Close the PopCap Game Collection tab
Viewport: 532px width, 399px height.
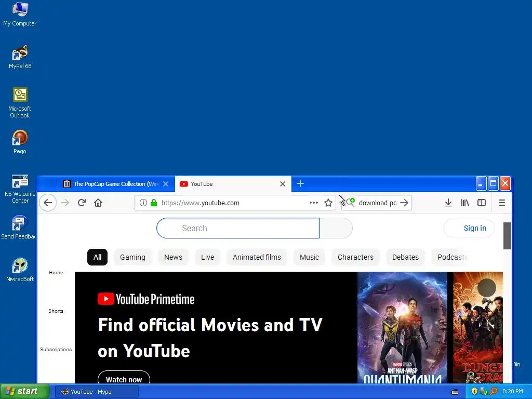166,184
